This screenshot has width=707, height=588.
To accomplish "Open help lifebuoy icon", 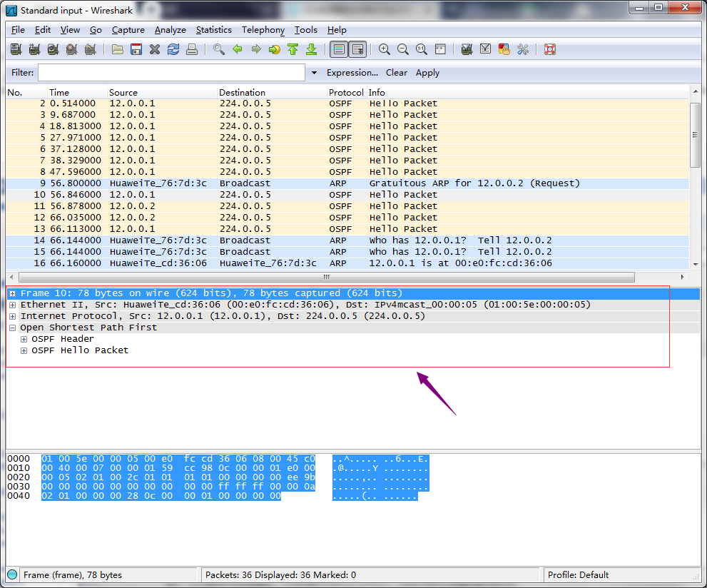I will tap(549, 49).
